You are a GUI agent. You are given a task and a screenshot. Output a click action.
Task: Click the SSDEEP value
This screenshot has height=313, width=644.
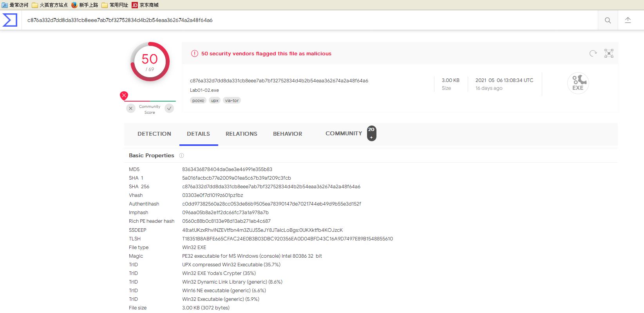tap(262, 230)
